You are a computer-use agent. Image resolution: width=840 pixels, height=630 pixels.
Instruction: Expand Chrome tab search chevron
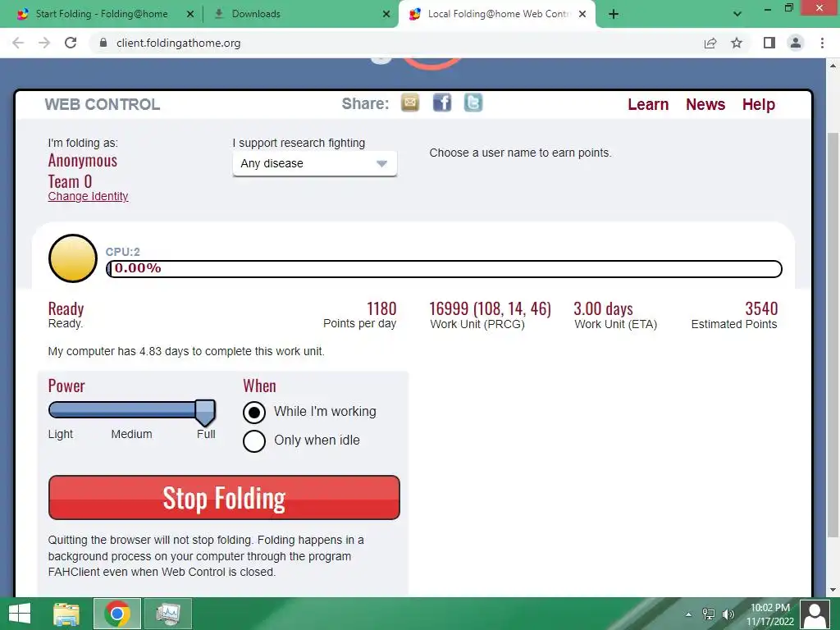737,14
